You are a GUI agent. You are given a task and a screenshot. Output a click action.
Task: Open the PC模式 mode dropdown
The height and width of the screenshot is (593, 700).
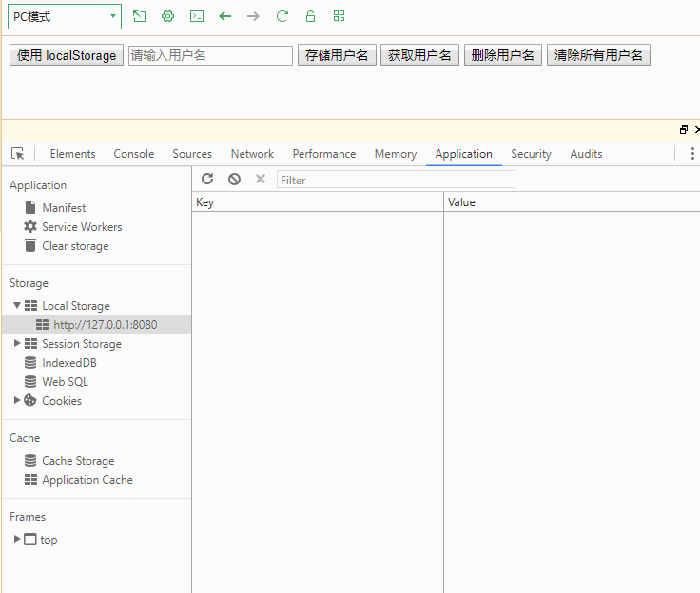(x=65, y=16)
